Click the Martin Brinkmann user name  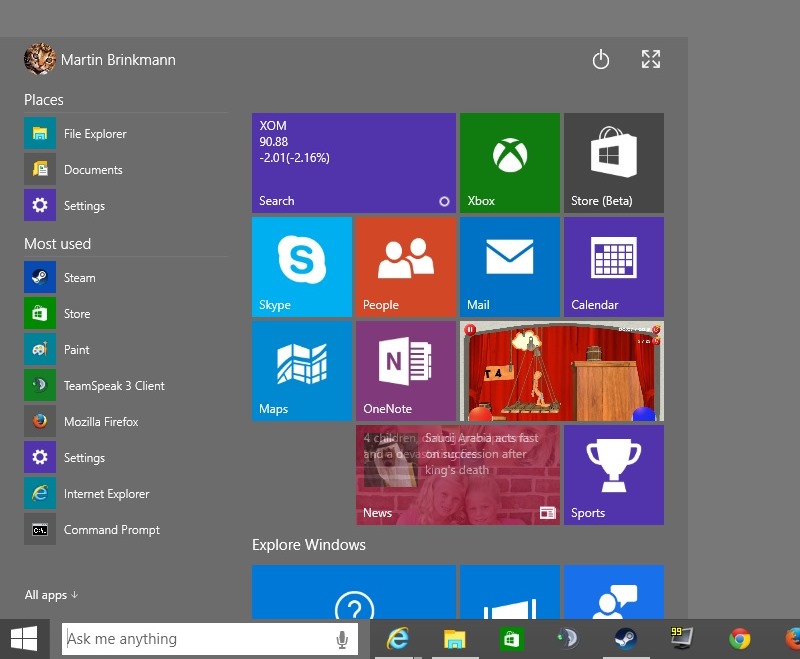pyautogui.click(x=118, y=60)
